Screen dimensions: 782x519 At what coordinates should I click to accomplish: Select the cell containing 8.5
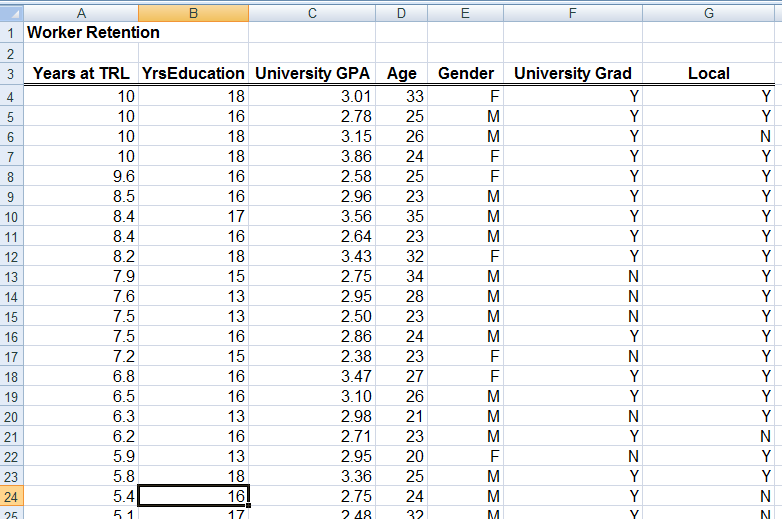pyautogui.click(x=81, y=196)
